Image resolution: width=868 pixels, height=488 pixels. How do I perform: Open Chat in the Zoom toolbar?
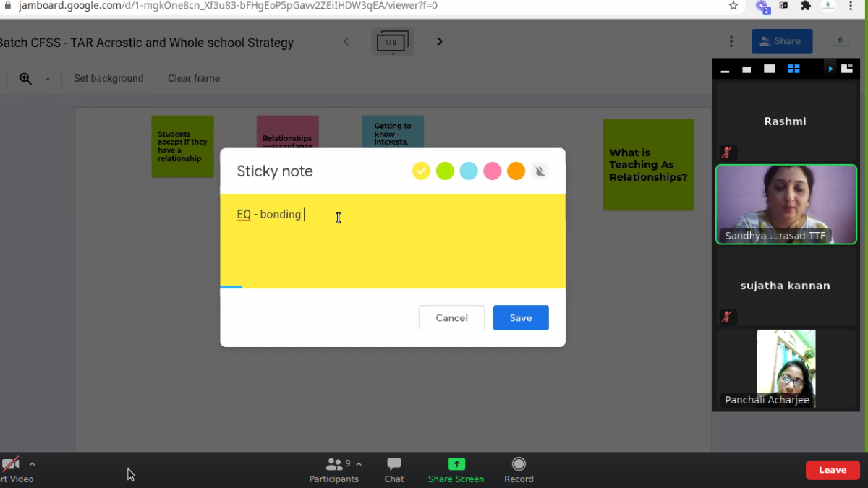394,470
